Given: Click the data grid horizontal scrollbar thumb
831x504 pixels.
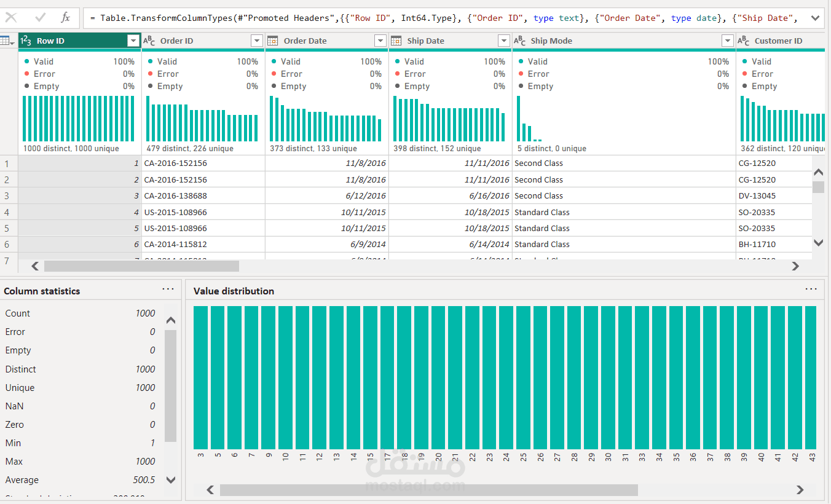Looking at the screenshot, I should click(141, 266).
